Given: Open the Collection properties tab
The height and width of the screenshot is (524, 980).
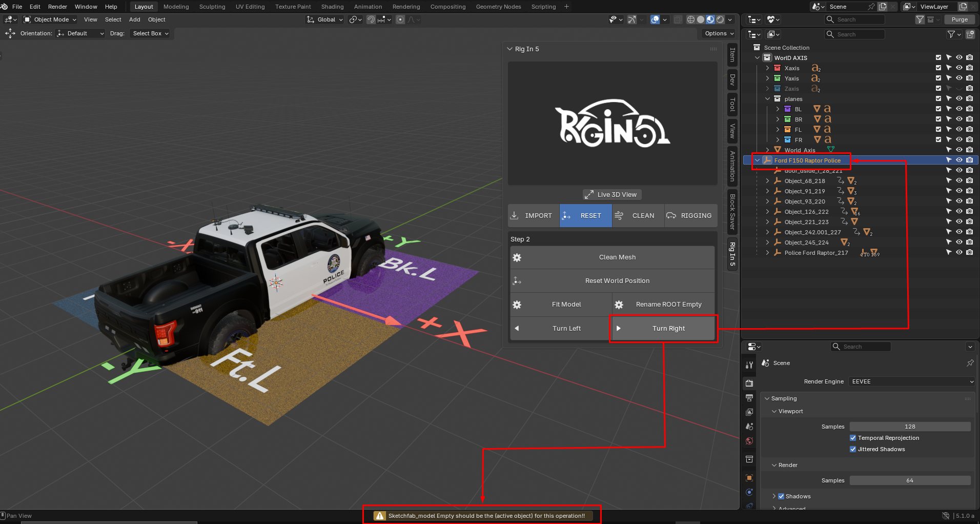Looking at the screenshot, I should point(749,459).
